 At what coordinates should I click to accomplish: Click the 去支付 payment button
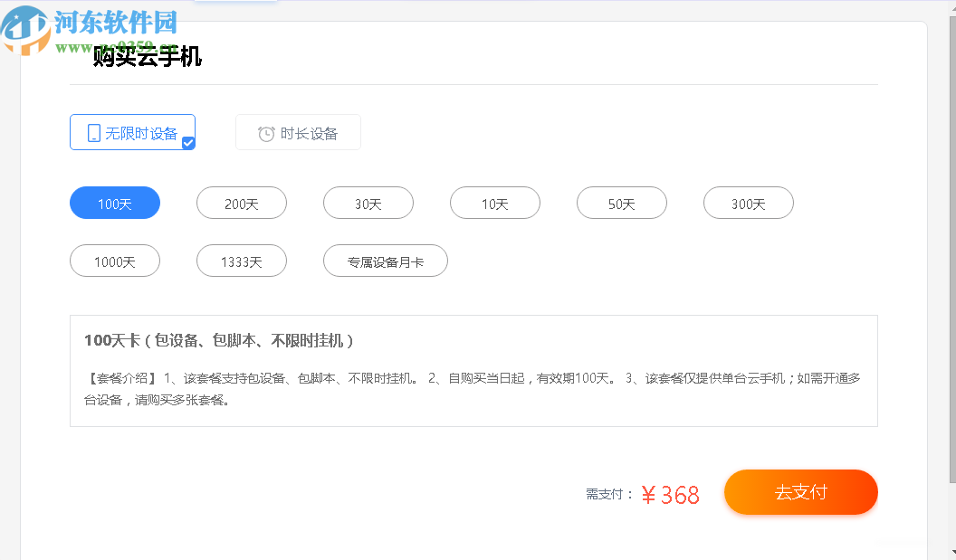[x=800, y=491]
